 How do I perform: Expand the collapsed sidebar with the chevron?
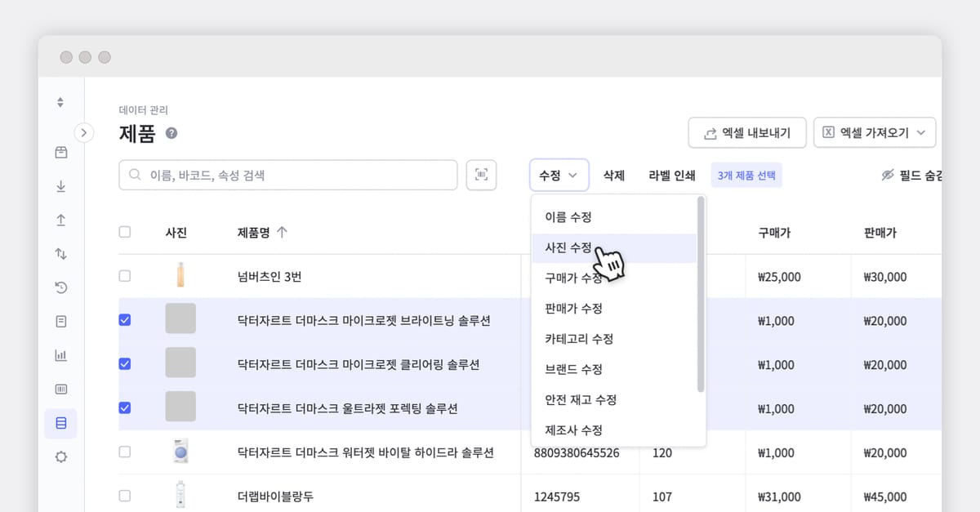[x=84, y=132]
